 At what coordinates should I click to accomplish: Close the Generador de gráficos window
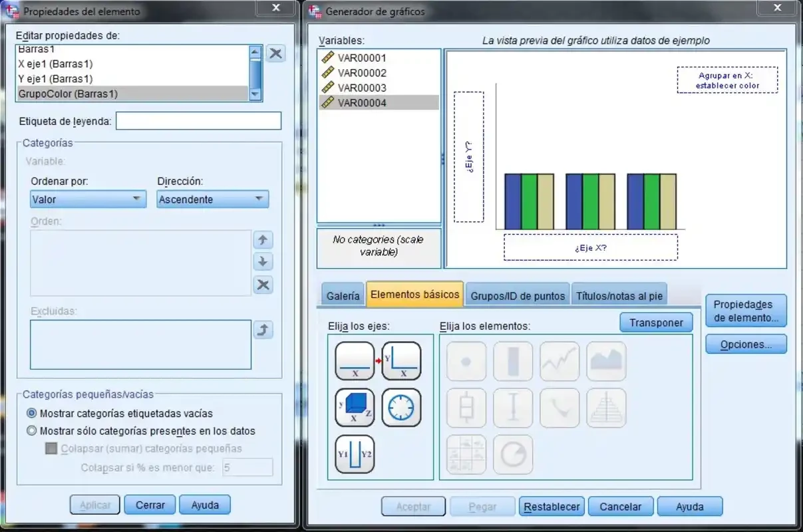point(776,7)
